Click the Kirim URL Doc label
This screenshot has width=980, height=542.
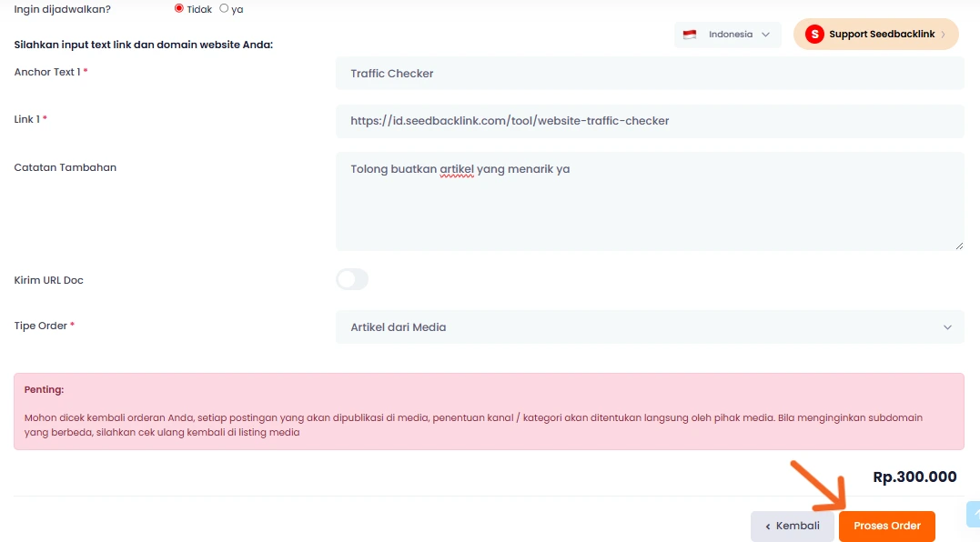[x=49, y=280]
